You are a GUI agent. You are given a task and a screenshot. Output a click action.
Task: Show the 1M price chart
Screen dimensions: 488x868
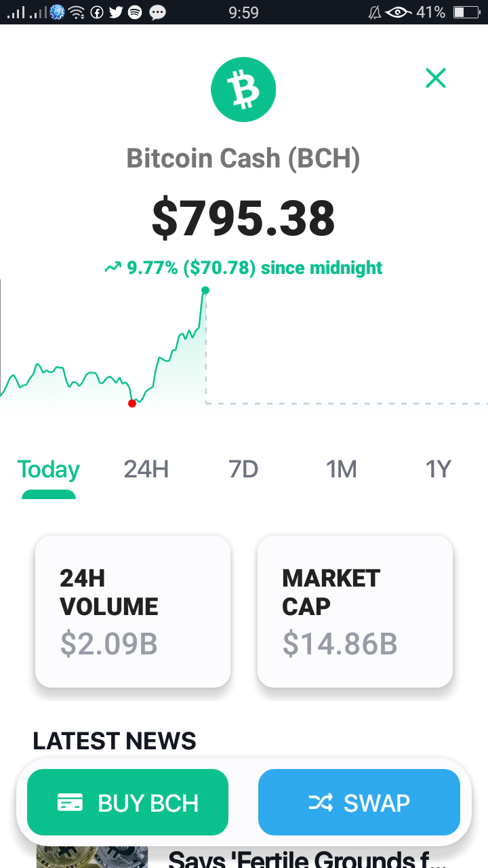341,469
